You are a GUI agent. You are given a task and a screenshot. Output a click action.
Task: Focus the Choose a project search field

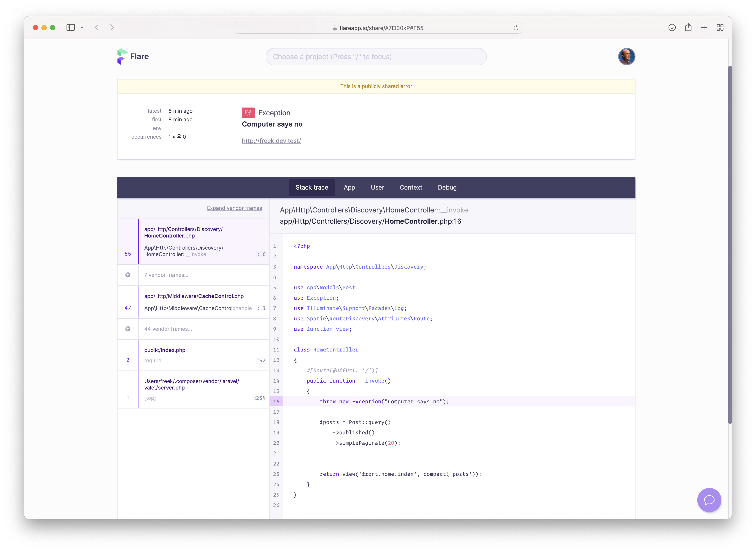pos(376,57)
